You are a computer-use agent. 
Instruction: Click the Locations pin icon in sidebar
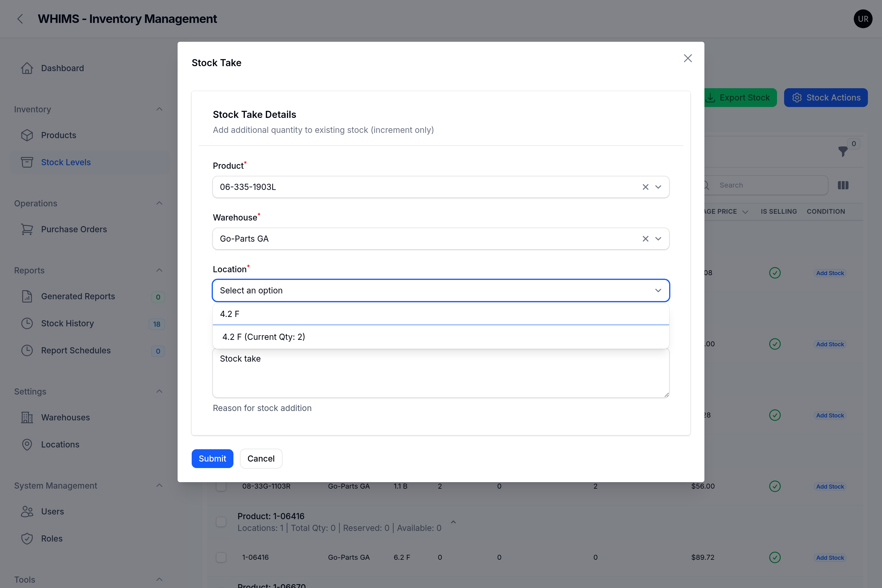click(x=27, y=444)
